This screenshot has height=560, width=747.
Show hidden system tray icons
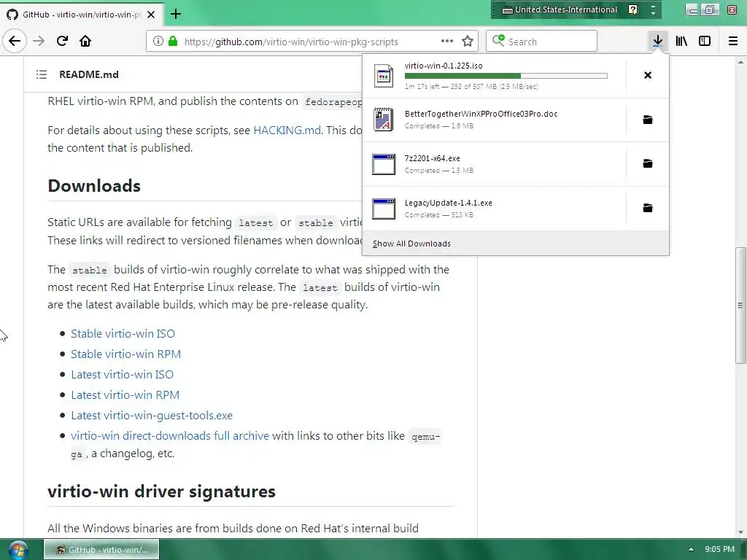pos(692,549)
